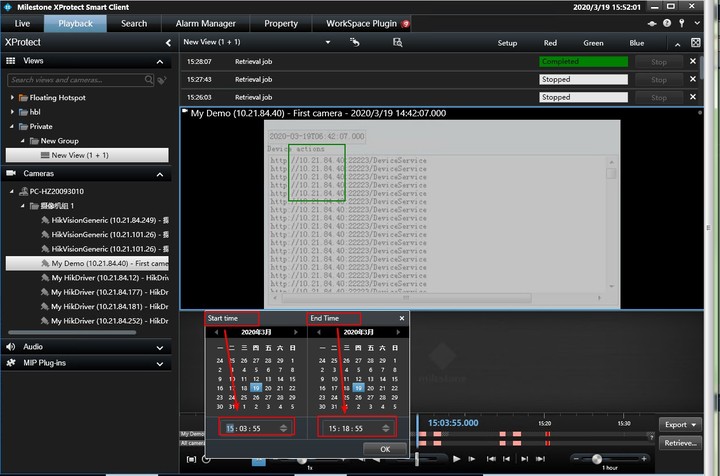The width and height of the screenshot is (720, 476).
Task: Click the play forward button
Action: pos(454,459)
